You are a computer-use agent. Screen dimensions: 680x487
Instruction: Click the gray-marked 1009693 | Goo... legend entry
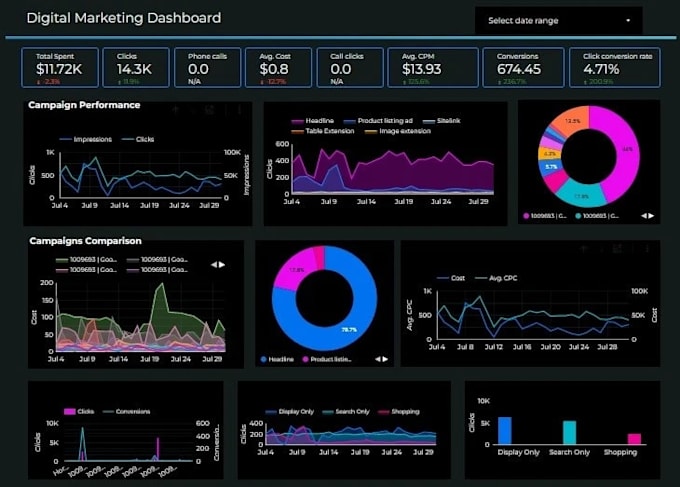(x=157, y=259)
